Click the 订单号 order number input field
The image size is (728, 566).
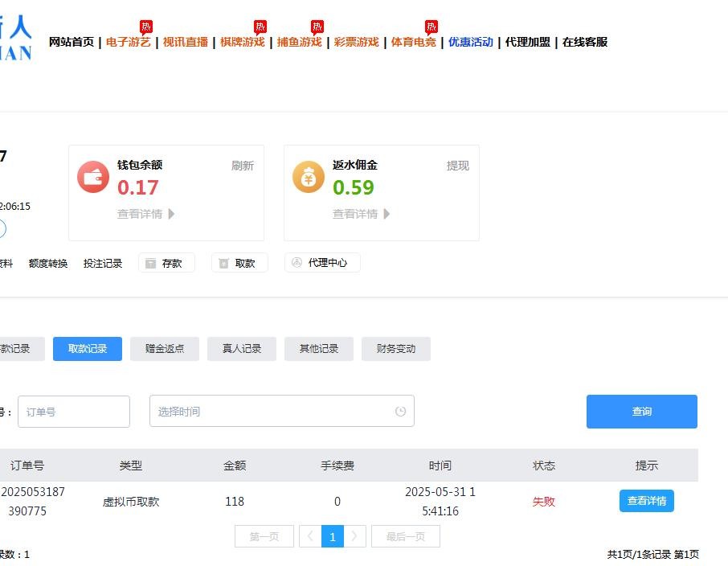pyautogui.click(x=74, y=412)
